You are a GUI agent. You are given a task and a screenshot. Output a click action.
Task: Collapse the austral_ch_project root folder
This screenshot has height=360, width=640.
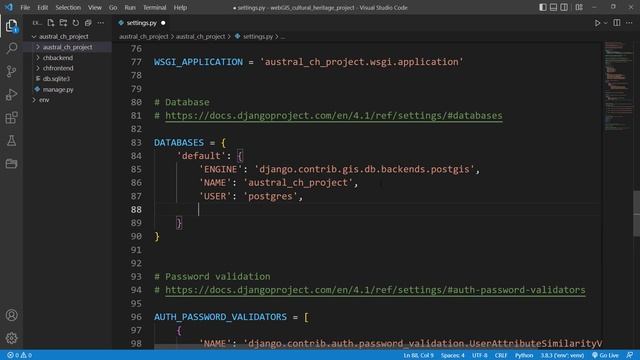coord(34,36)
